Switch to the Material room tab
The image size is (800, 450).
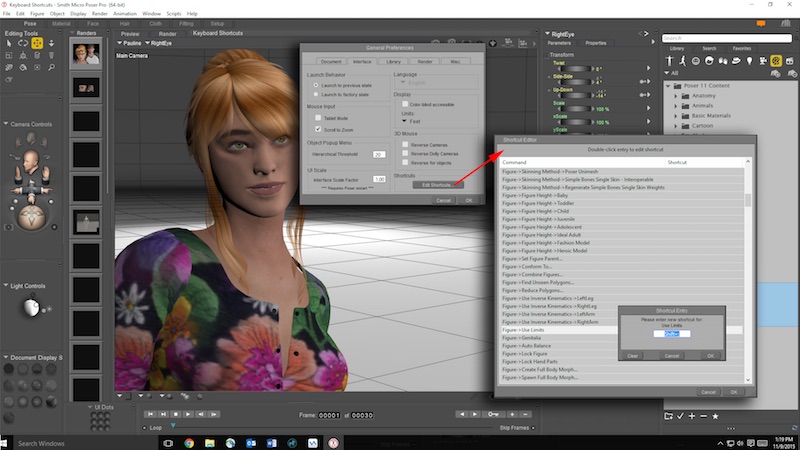point(61,24)
